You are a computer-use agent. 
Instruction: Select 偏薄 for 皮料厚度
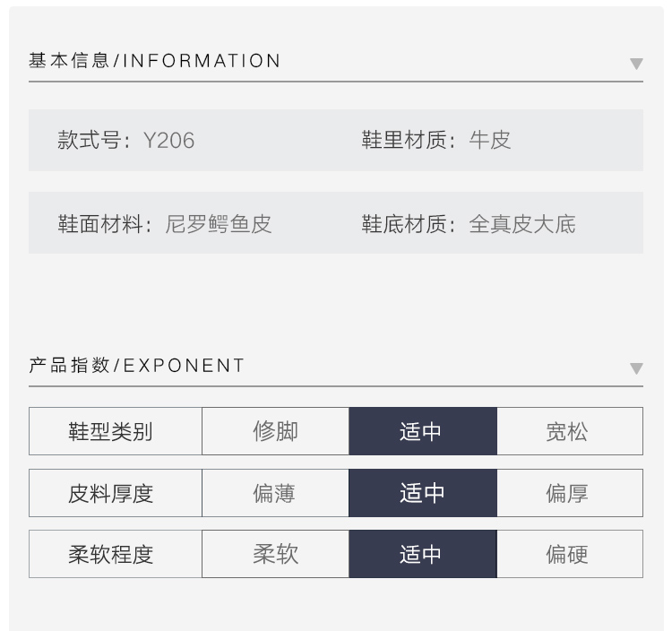click(275, 493)
